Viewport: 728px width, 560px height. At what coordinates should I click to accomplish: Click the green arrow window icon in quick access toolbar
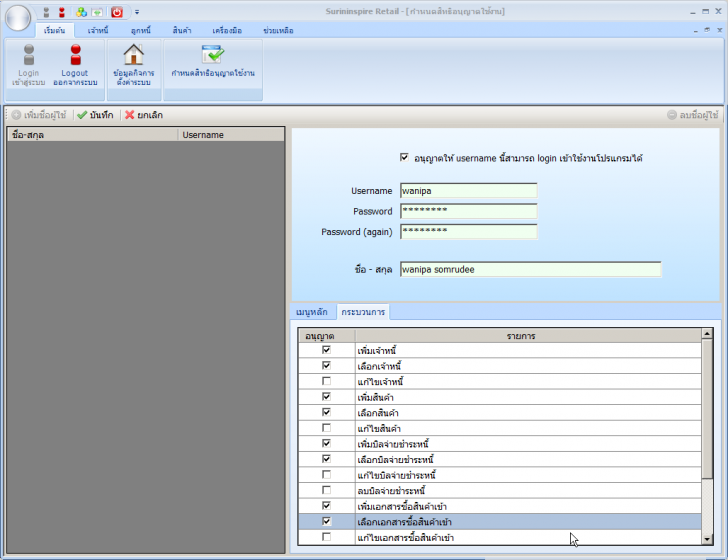pyautogui.click(x=97, y=13)
